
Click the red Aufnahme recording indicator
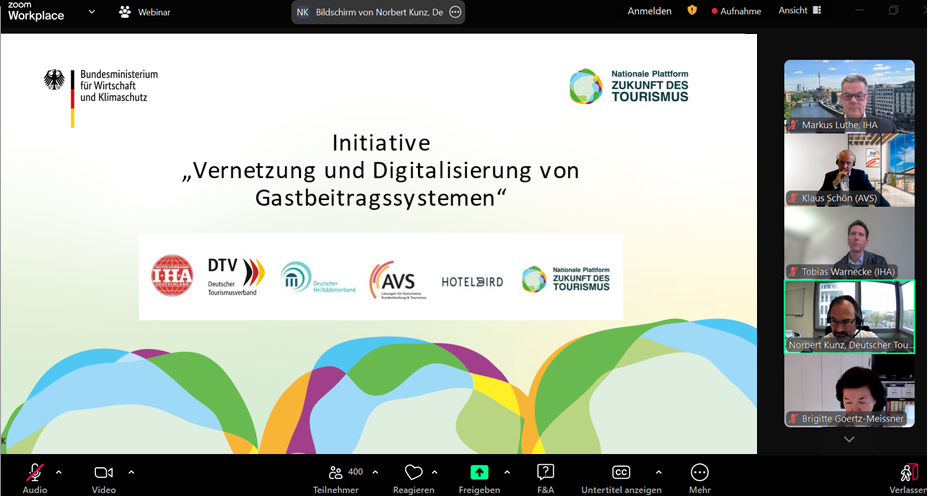coord(736,11)
